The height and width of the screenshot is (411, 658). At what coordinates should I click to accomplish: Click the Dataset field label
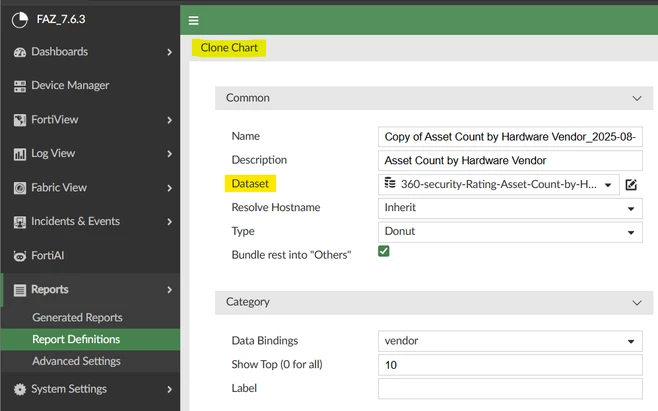(250, 184)
